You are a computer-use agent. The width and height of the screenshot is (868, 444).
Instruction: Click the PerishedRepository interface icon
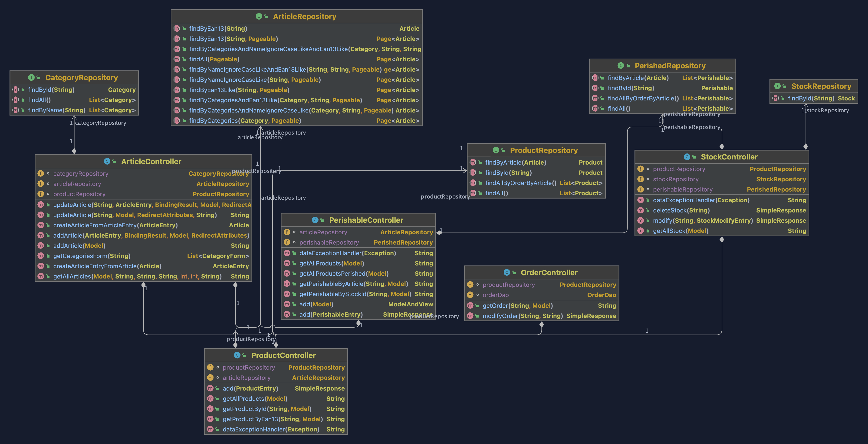pyautogui.click(x=621, y=66)
